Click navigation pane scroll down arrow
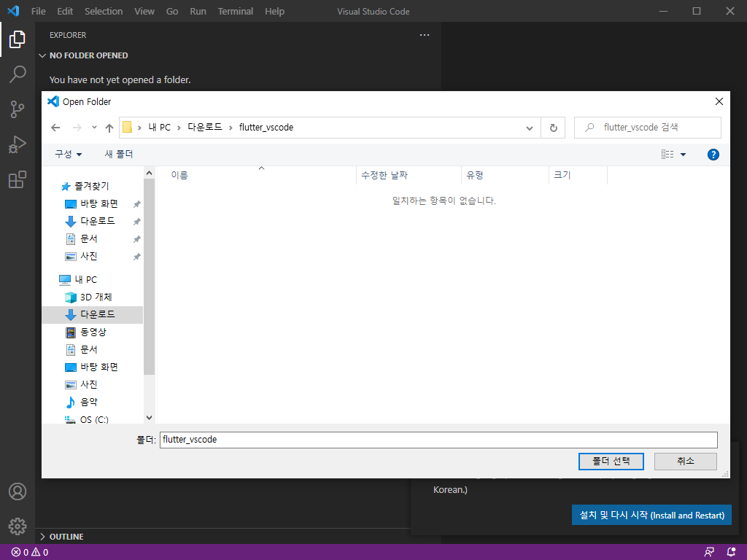 pyautogui.click(x=149, y=418)
